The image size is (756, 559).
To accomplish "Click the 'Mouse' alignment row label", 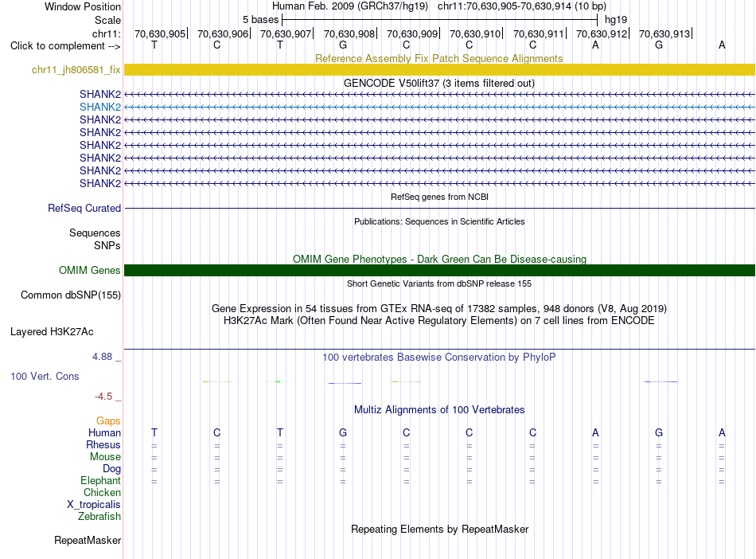I will [105, 457].
